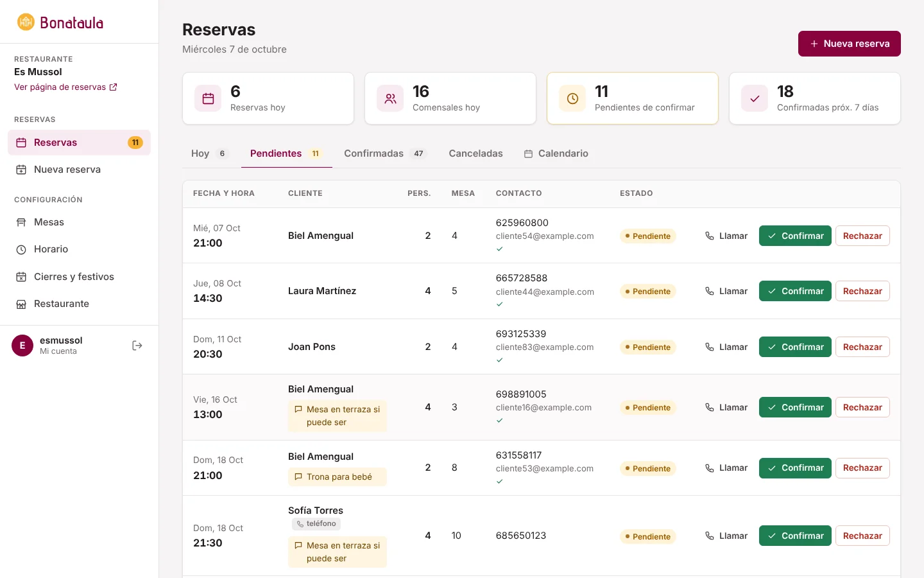Open Ver página de reservas link
Screen dimensions: 924x578
(x=65, y=87)
